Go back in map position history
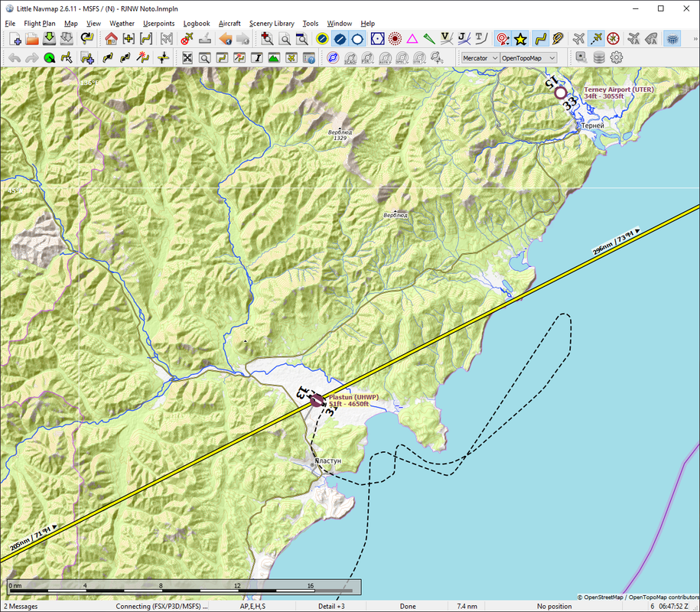 [x=226, y=39]
